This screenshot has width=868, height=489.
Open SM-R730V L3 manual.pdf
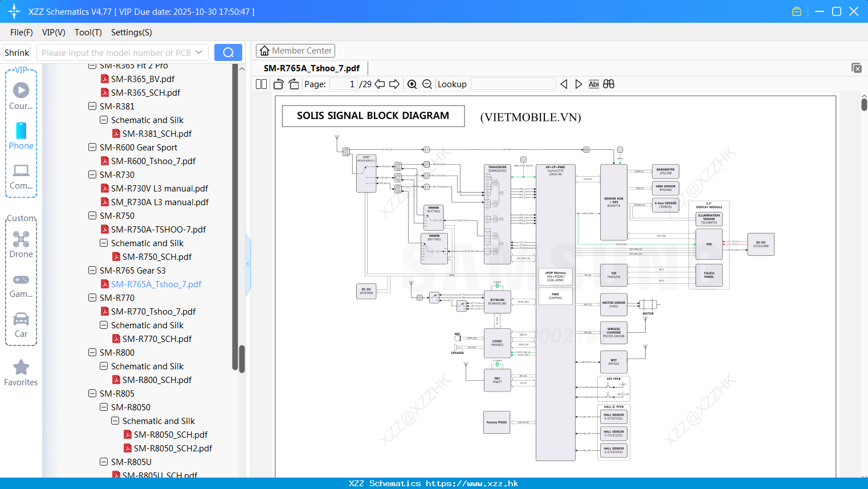pos(160,188)
